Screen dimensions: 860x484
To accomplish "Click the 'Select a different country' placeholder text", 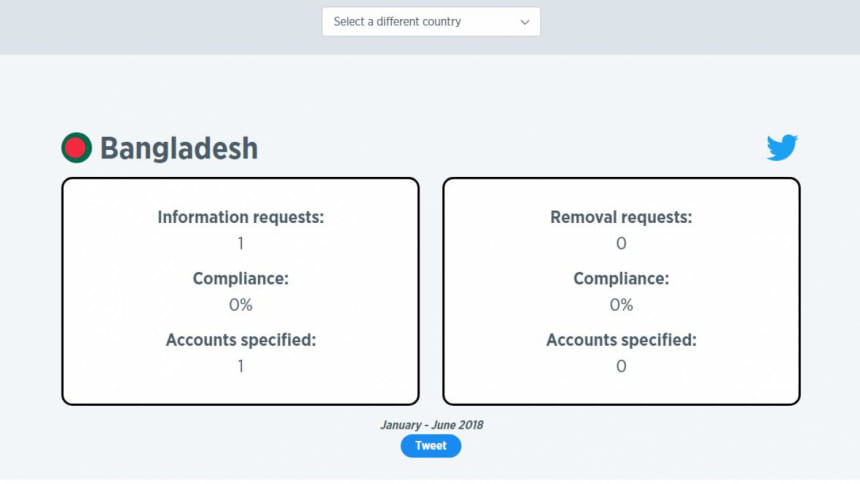I will click(x=397, y=22).
